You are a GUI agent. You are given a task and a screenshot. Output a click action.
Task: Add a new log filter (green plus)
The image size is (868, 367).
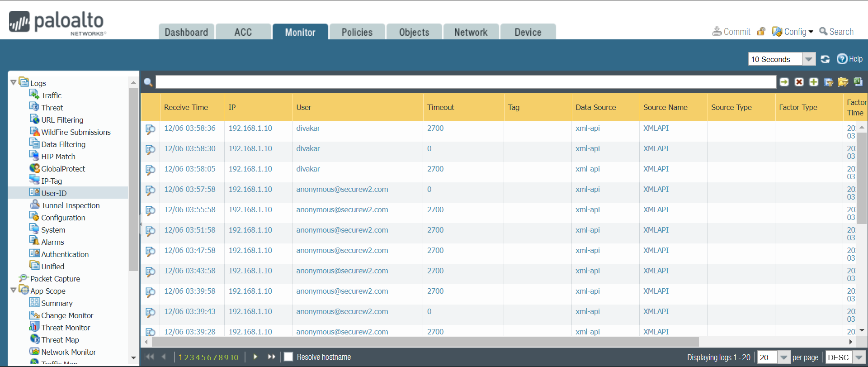[814, 82]
